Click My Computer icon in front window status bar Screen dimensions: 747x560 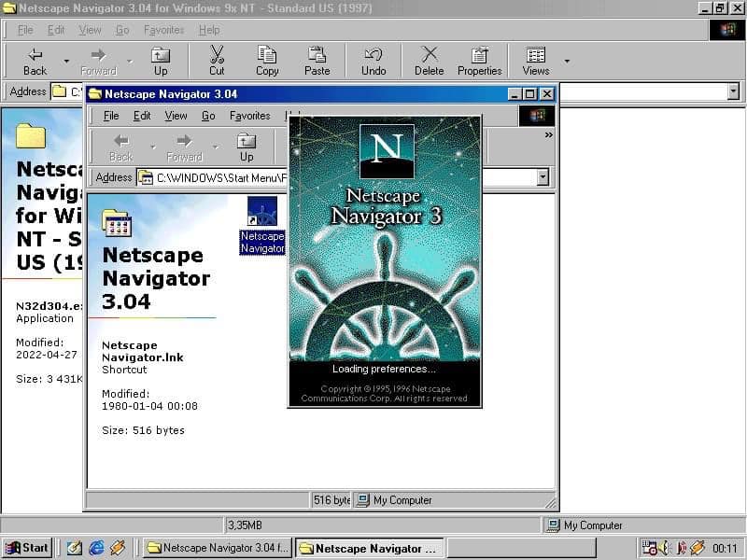pos(363,500)
